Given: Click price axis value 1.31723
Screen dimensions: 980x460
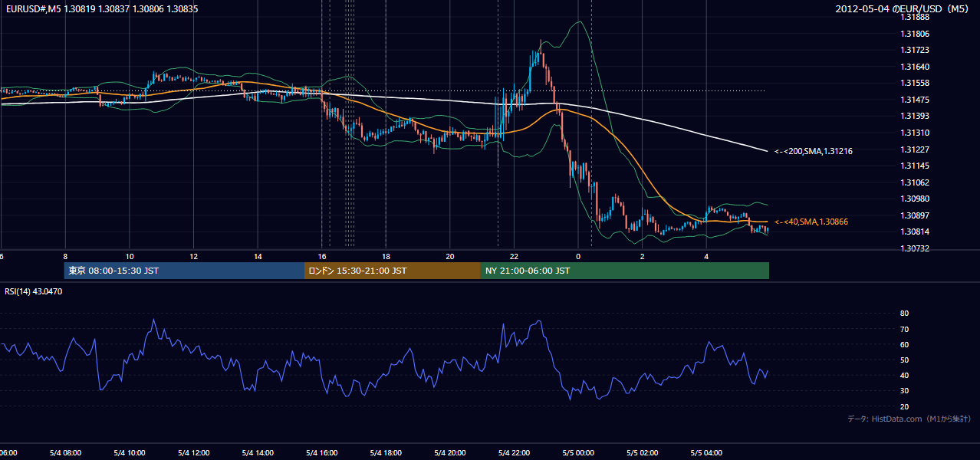Looking at the screenshot, I should tap(915, 50).
